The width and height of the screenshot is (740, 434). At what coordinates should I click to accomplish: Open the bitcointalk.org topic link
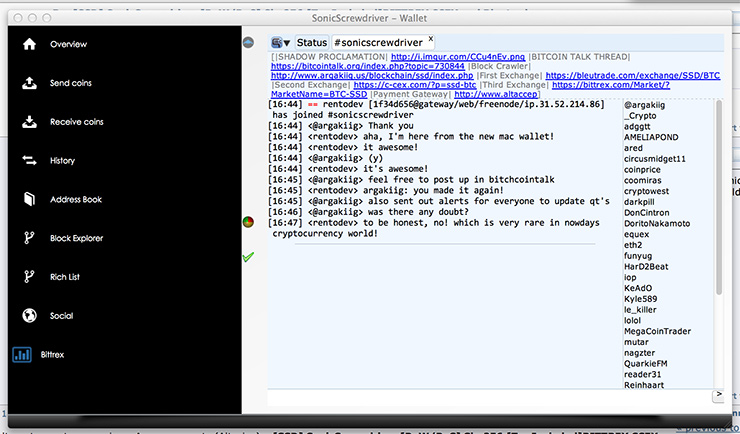tap(368, 66)
